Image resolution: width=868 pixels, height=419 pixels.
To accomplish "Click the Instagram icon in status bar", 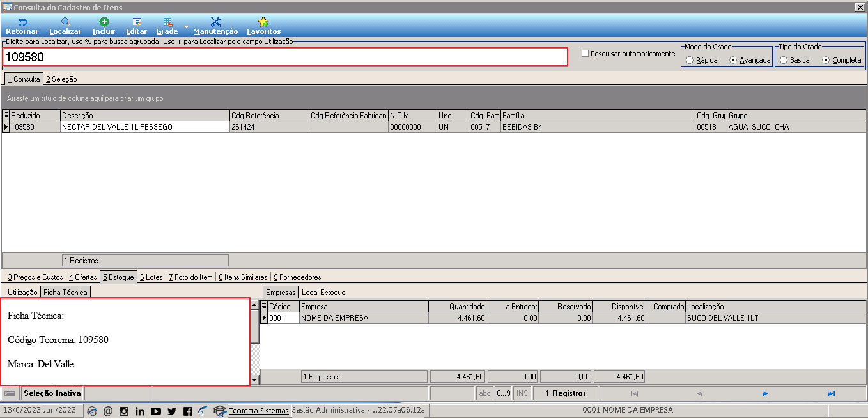I will tap(124, 411).
